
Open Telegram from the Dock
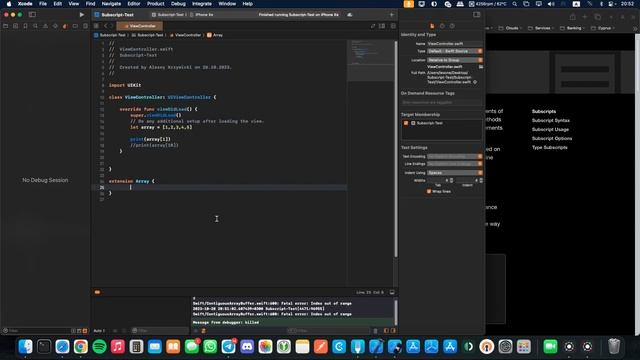pyautogui.click(x=229, y=347)
